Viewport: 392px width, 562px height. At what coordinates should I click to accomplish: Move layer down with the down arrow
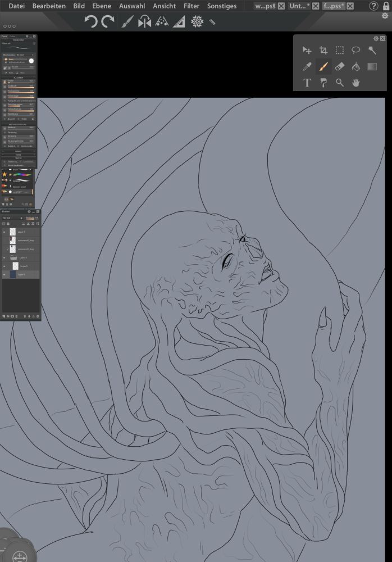coord(29,316)
